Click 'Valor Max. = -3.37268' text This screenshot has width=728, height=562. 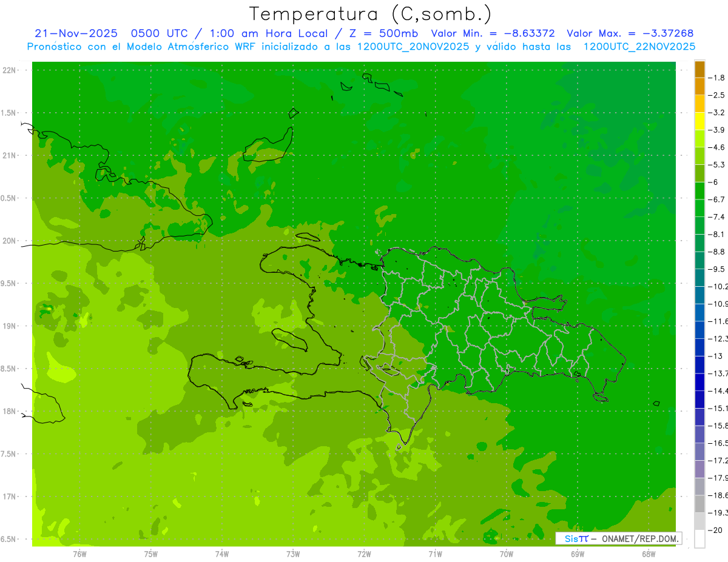pos(630,33)
